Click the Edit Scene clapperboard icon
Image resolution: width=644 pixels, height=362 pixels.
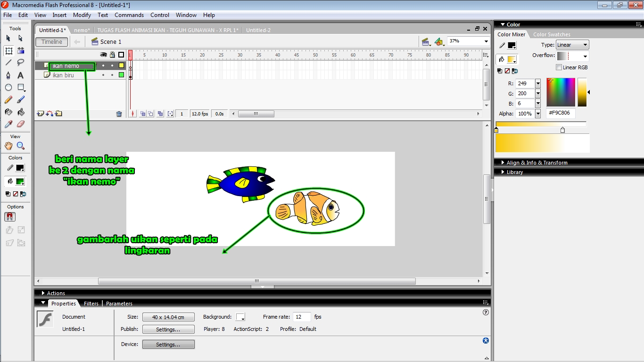click(x=426, y=42)
